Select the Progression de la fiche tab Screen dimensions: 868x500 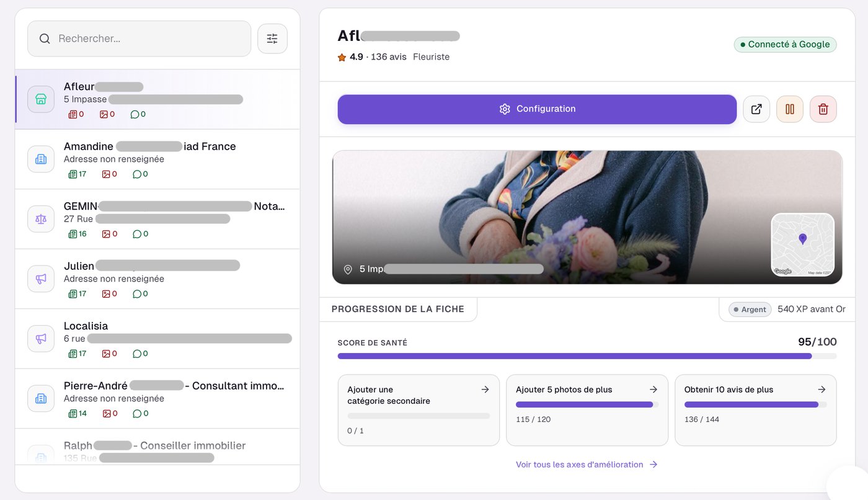398,309
